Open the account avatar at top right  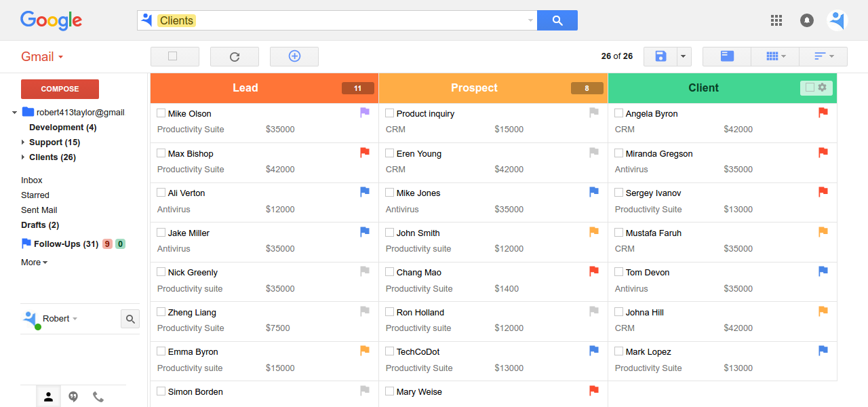(837, 20)
